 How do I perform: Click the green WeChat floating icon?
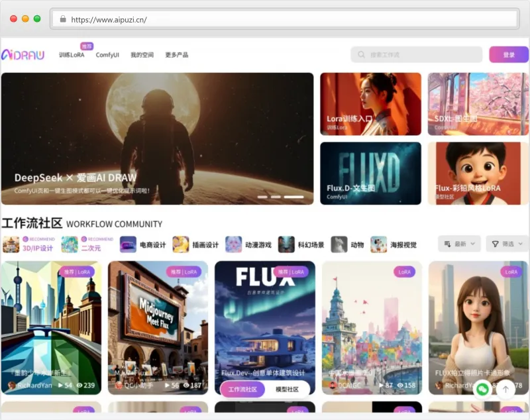[482, 389]
